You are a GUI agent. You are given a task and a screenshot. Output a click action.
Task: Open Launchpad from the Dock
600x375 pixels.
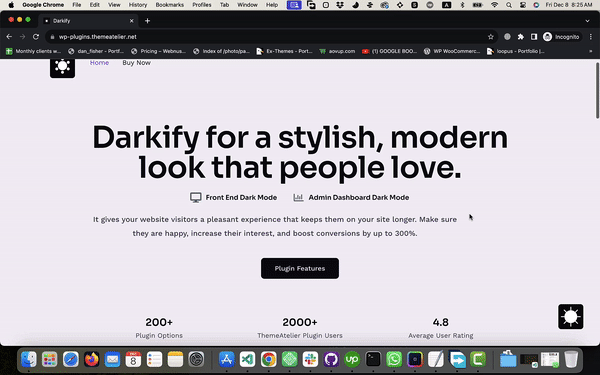coord(50,359)
